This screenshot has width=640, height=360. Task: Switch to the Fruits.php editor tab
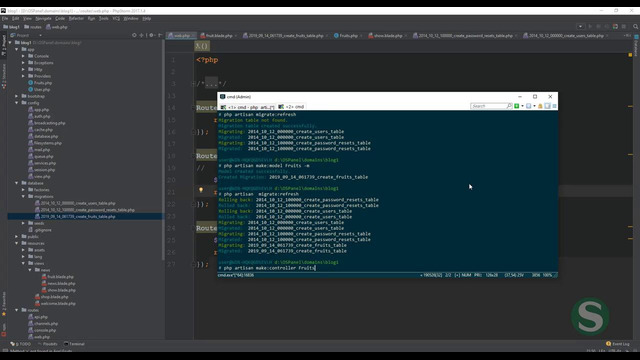pyautogui.click(x=347, y=36)
